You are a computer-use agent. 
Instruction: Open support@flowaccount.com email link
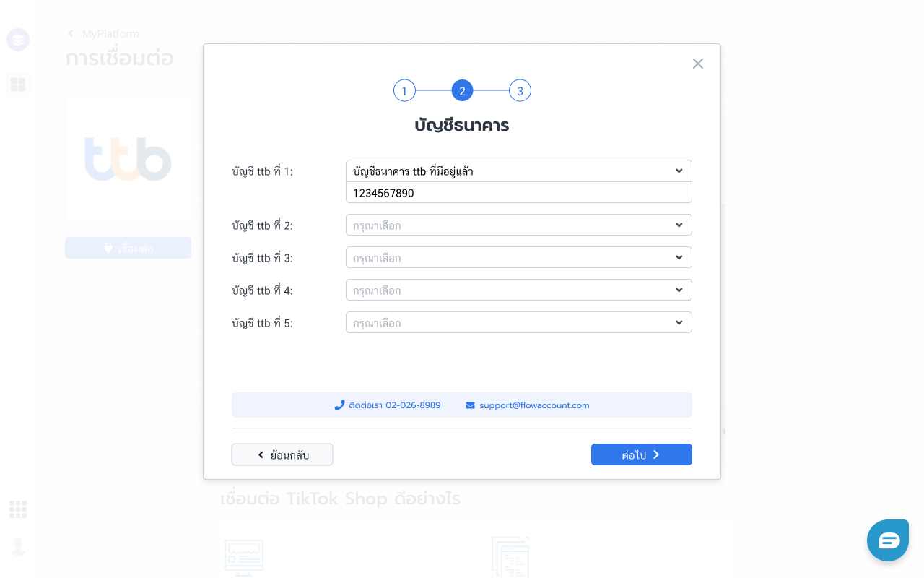tap(534, 405)
